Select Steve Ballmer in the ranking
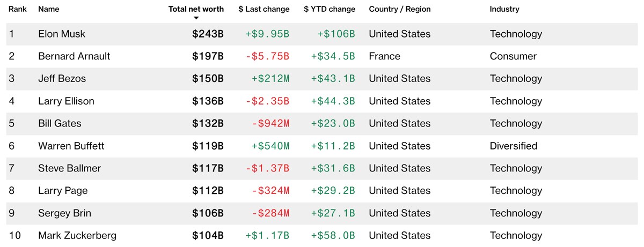644x247 pixels. 69,168
